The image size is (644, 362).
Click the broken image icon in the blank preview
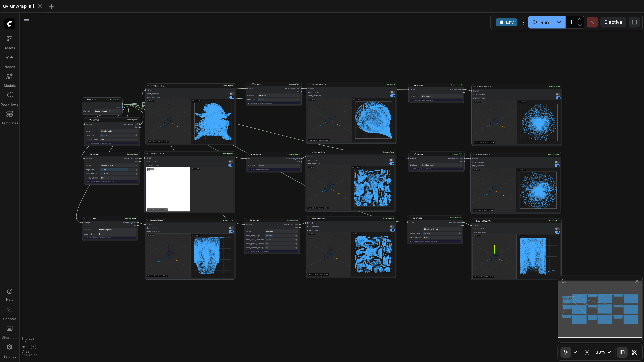pyautogui.click(x=149, y=170)
